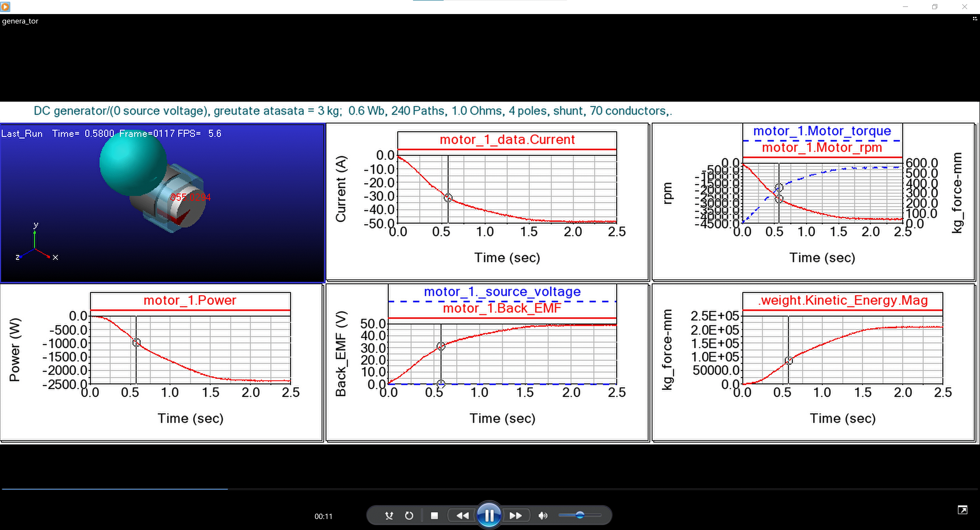Click the rewind previous button

[x=462, y=515]
